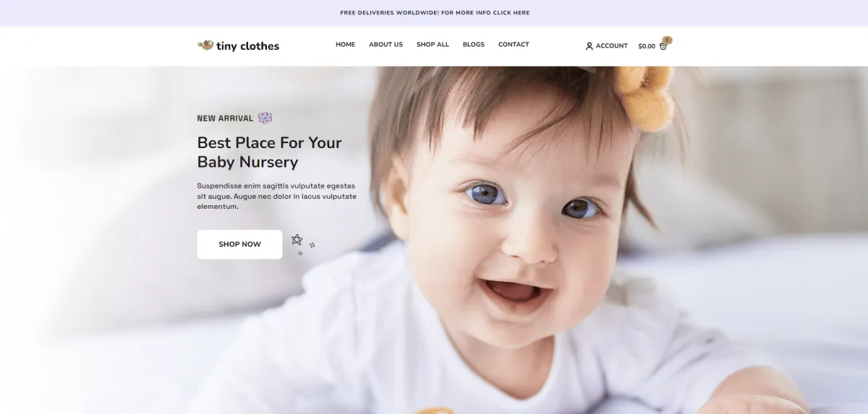Screen dimensions: 868x414
Task: Click the tiny clothes brand name text
Action: point(247,46)
